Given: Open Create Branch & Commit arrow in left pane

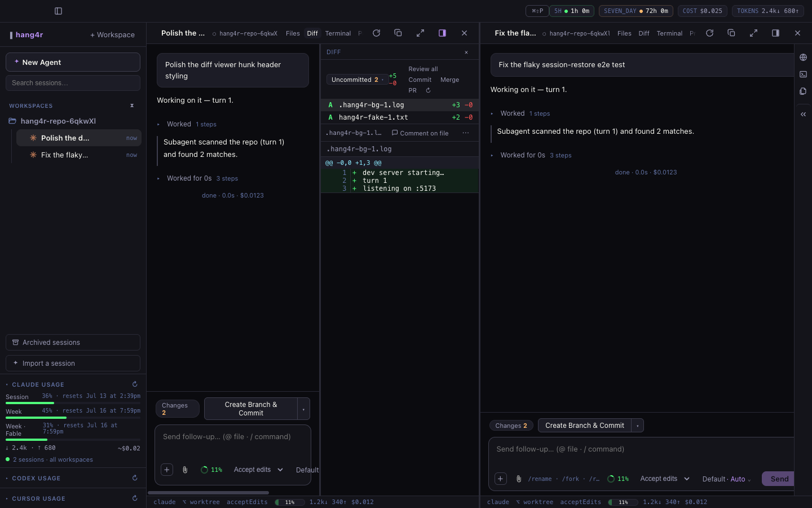Looking at the screenshot, I should point(303,409).
